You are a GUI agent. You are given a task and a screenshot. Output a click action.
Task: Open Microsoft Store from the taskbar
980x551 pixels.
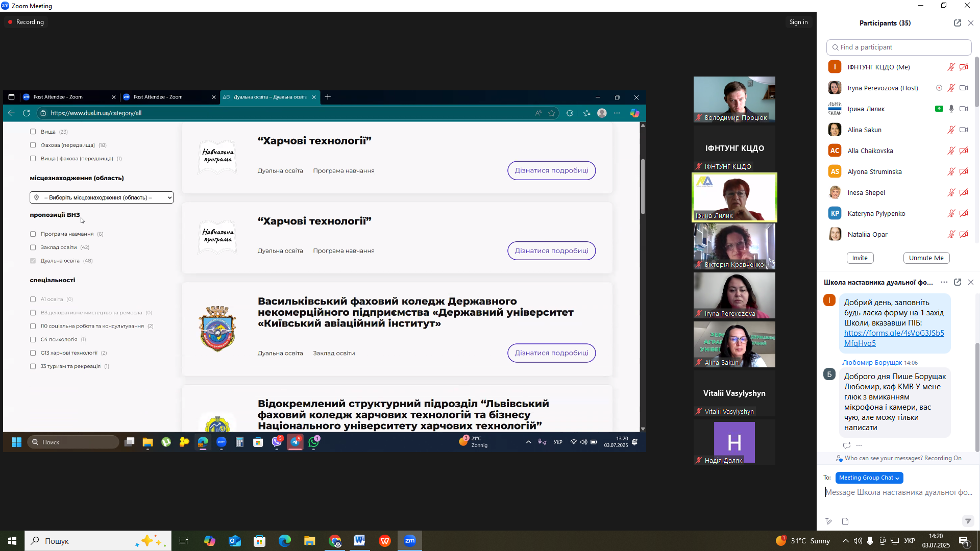click(x=260, y=541)
